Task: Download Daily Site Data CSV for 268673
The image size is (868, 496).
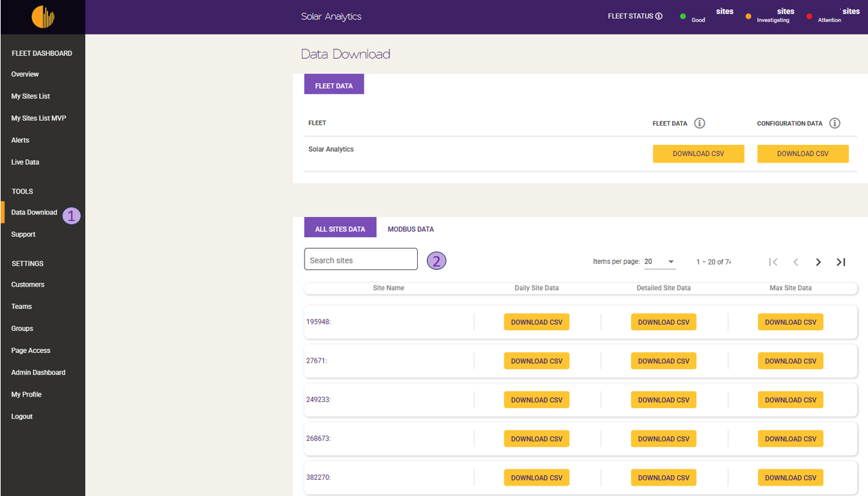Action: click(x=537, y=439)
